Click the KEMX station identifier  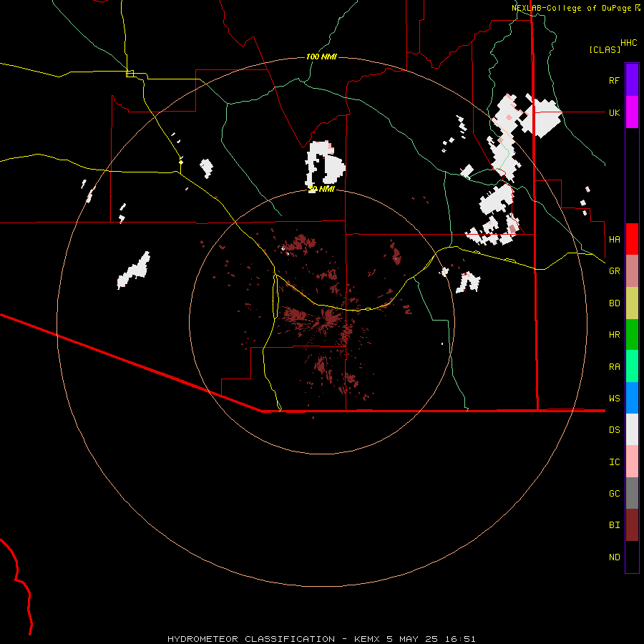click(368, 639)
